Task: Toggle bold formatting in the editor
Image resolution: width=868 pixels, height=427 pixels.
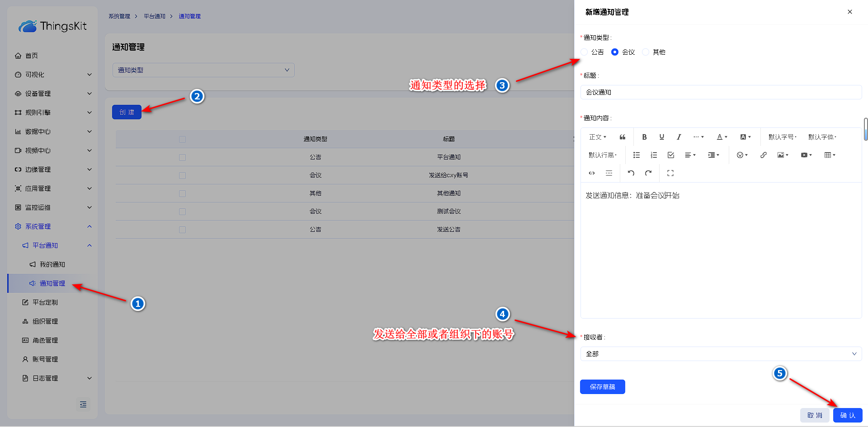Action: coord(644,137)
